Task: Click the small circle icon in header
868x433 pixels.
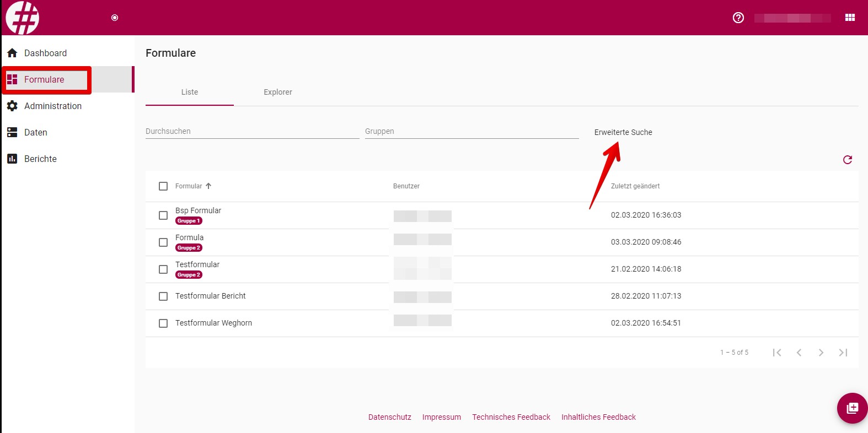Action: click(115, 18)
